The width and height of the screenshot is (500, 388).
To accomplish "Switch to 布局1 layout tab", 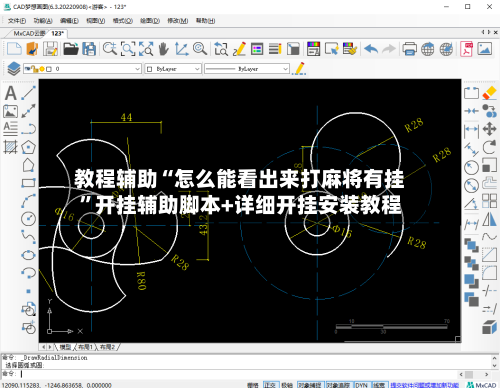I will [85, 347].
